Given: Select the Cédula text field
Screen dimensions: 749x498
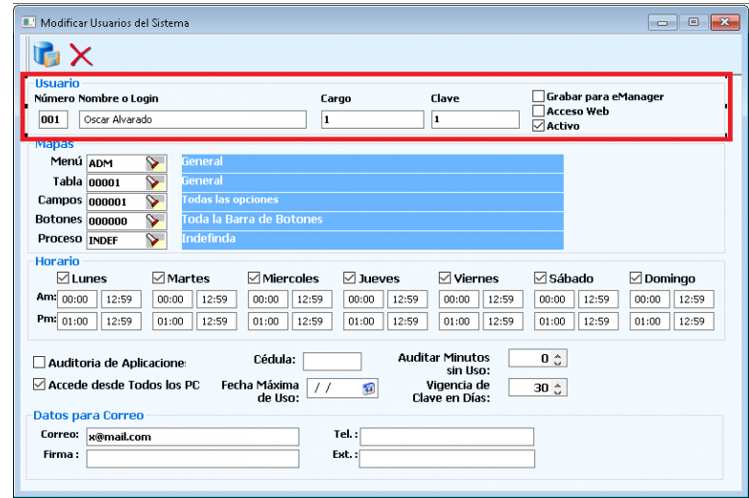Looking at the screenshot, I should [x=332, y=361].
